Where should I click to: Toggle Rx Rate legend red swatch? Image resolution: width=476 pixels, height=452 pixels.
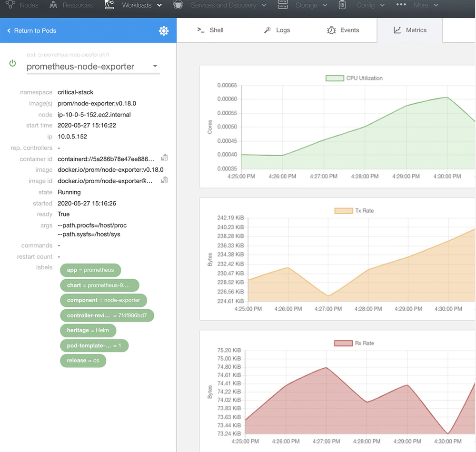click(343, 343)
